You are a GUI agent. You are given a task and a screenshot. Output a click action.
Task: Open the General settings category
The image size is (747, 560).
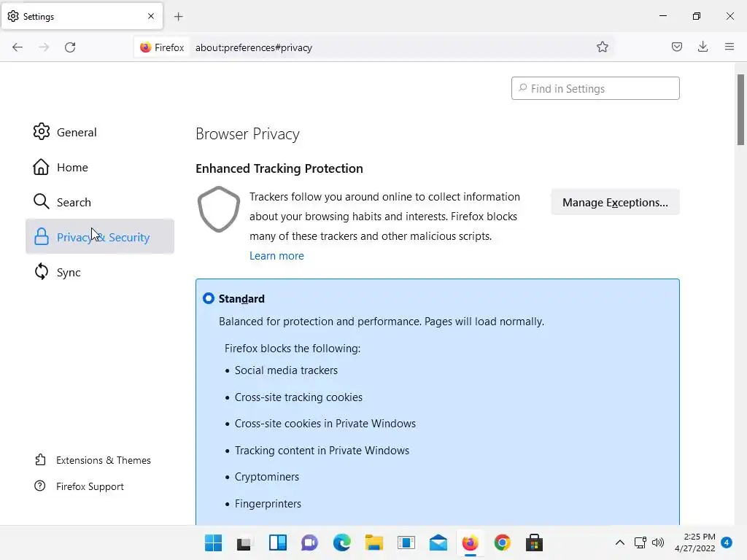click(x=99, y=132)
